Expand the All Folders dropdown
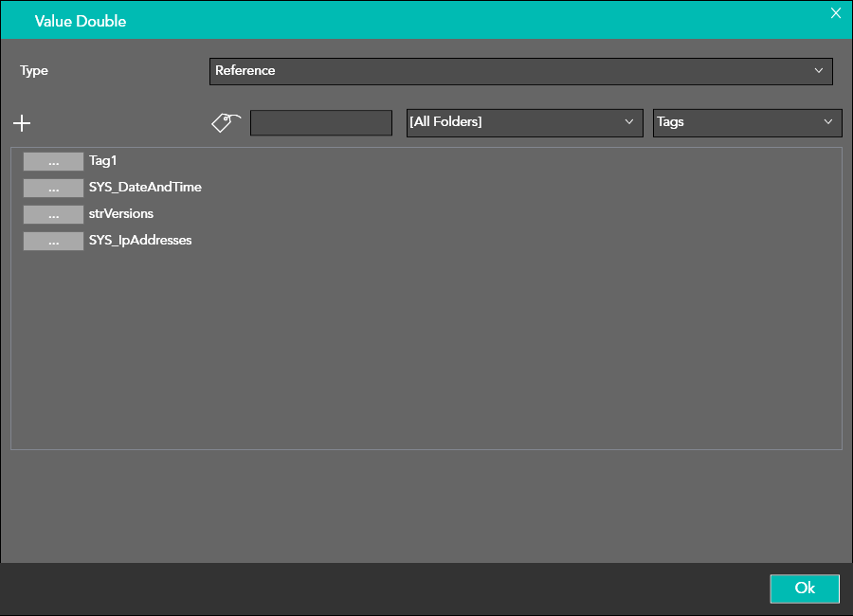 click(524, 122)
